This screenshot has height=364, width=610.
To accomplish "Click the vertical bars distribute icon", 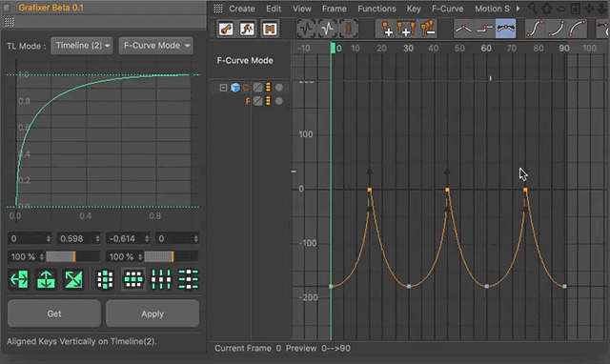I will 161,279.
